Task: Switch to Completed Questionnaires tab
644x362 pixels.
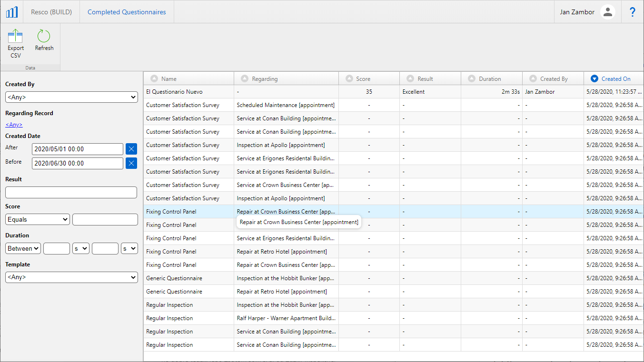Action: point(127,12)
